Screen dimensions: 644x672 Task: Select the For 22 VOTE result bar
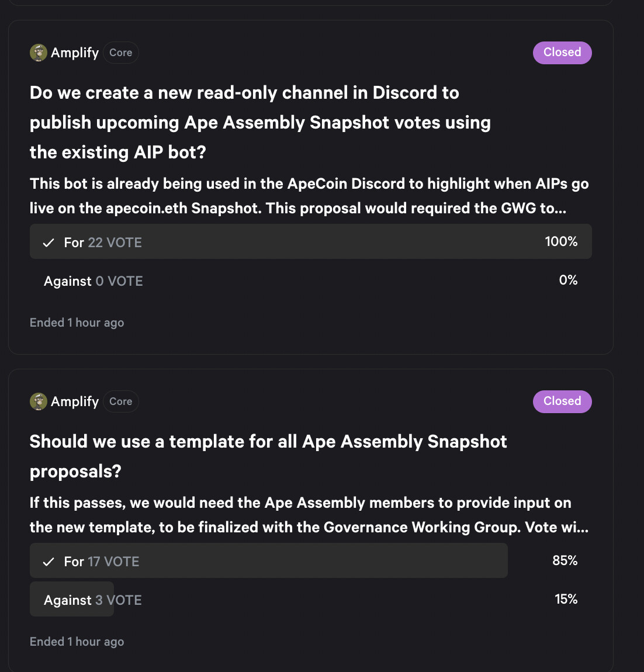pos(311,241)
